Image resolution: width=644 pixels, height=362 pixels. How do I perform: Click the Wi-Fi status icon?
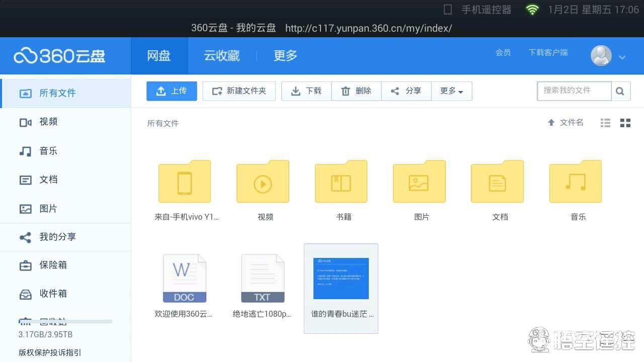click(x=532, y=10)
